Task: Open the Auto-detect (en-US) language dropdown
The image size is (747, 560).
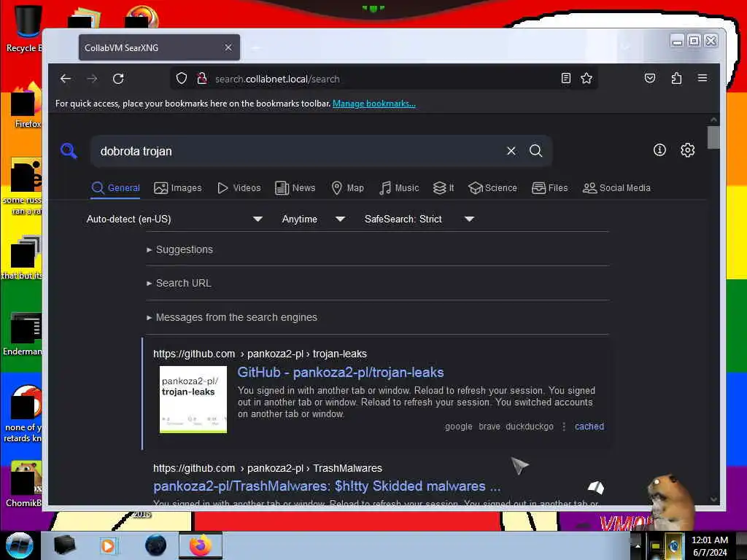Action: tap(174, 219)
